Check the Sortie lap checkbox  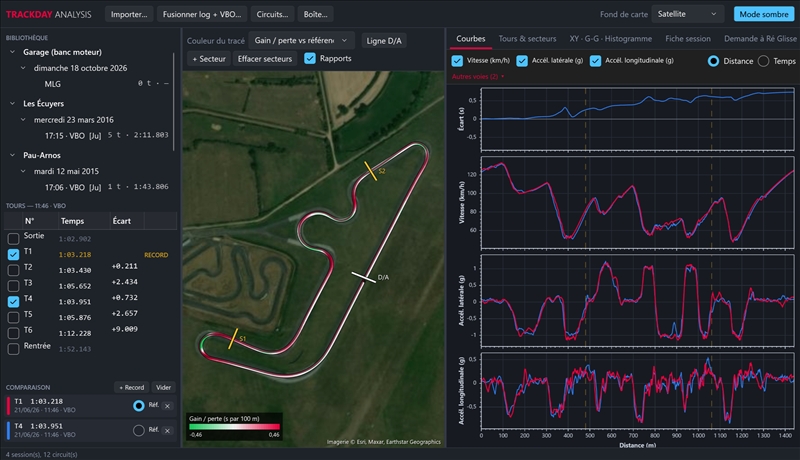tap(13, 238)
